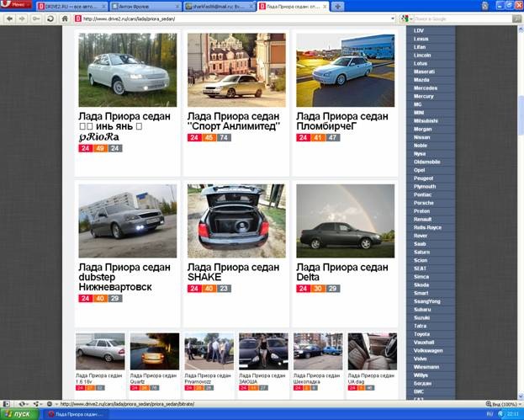Open the address bar history dropdown
The width and height of the screenshot is (524, 420).
point(393,19)
